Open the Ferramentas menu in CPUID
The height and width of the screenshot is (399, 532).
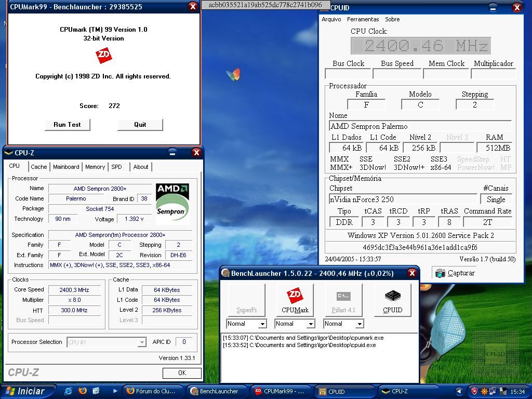363,19
